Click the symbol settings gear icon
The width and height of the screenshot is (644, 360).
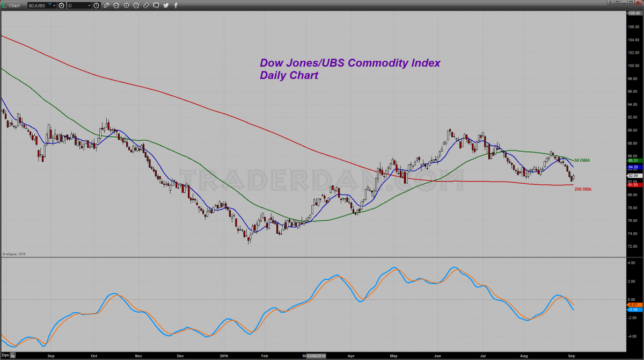tap(61, 5)
